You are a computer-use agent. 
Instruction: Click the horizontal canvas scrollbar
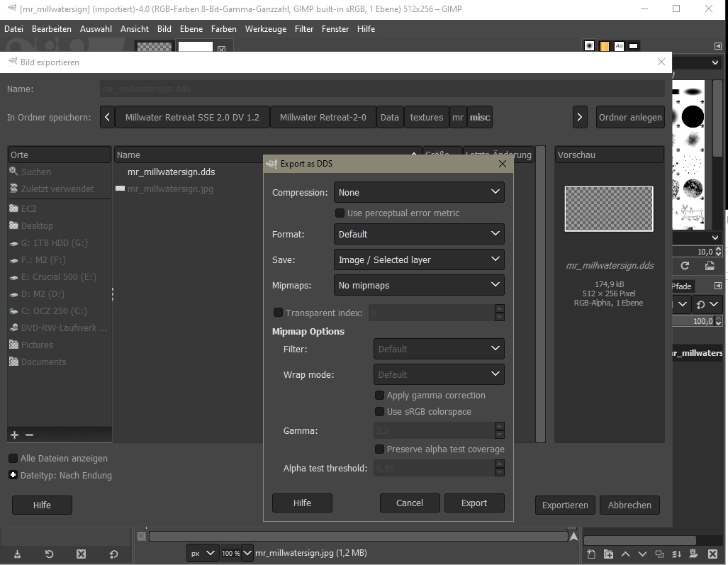354,537
